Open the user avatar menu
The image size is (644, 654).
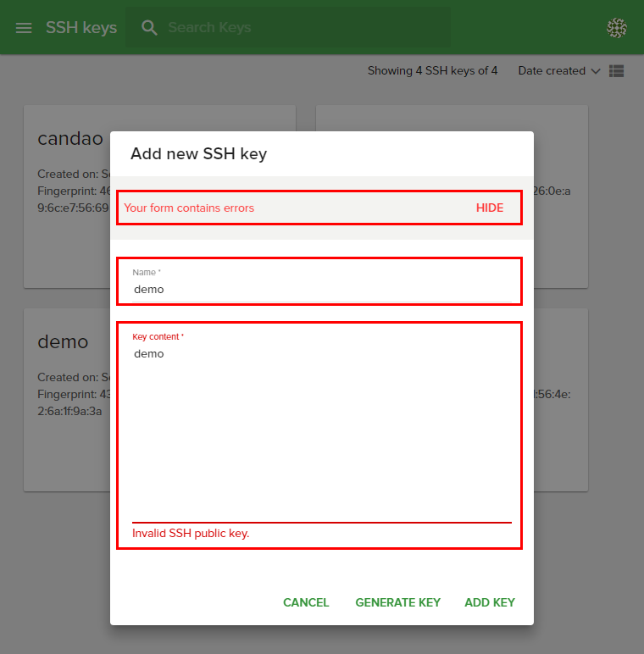point(617,28)
